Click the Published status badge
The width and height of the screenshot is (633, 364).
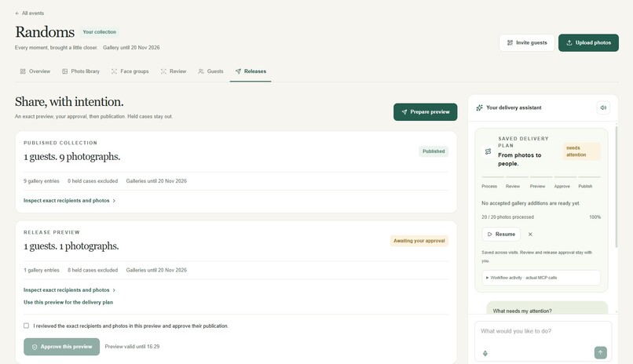pos(434,151)
